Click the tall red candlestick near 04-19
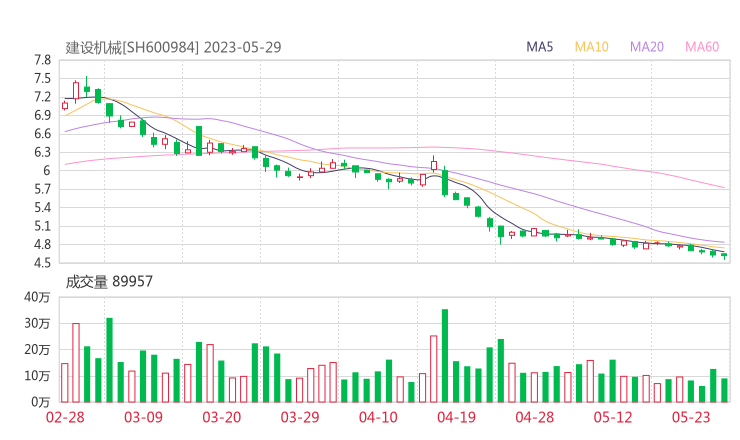Image resolution: width=740 pixels, height=440 pixels. tap(434, 164)
